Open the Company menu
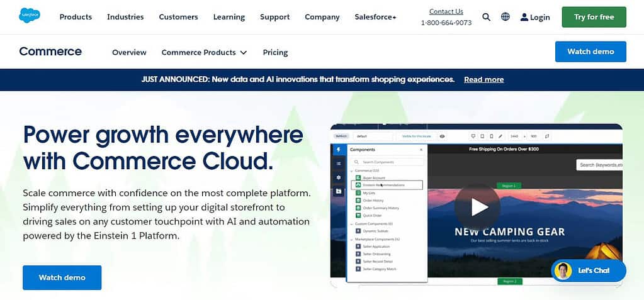The width and height of the screenshot is (644, 300). click(x=322, y=17)
